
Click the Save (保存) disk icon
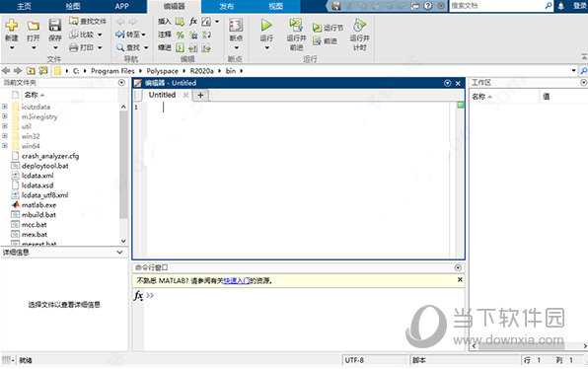click(x=55, y=25)
